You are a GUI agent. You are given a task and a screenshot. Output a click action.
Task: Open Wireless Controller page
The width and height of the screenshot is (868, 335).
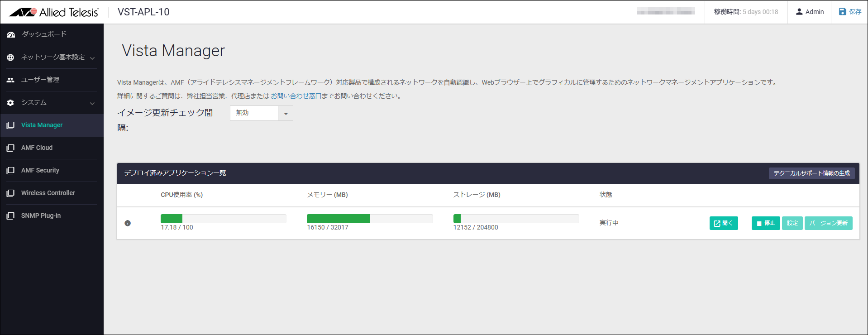48,193
